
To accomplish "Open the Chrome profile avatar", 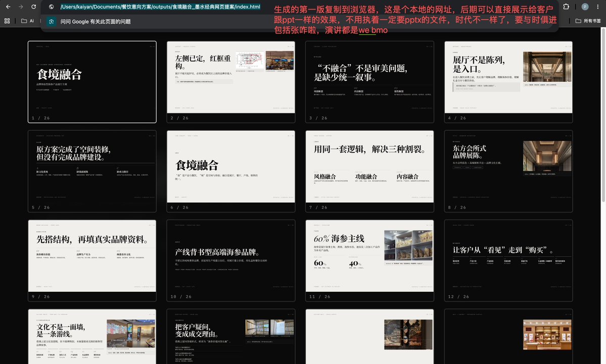I will point(585,7).
